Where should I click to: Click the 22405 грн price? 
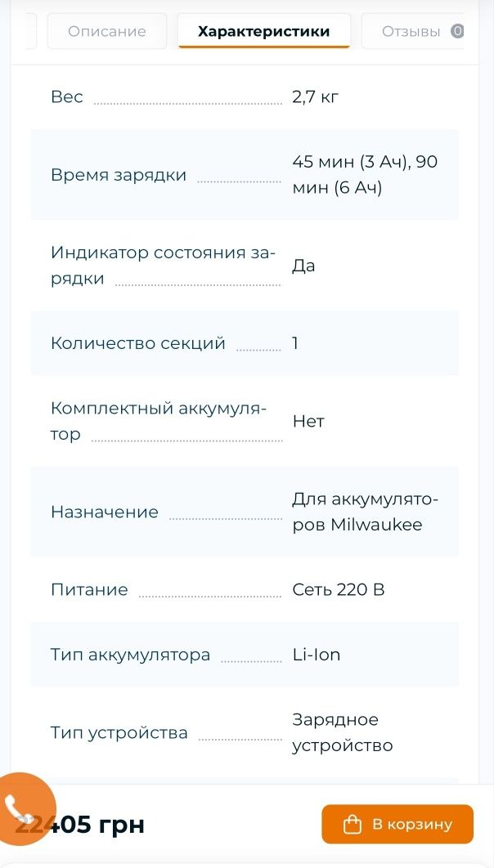tap(80, 825)
